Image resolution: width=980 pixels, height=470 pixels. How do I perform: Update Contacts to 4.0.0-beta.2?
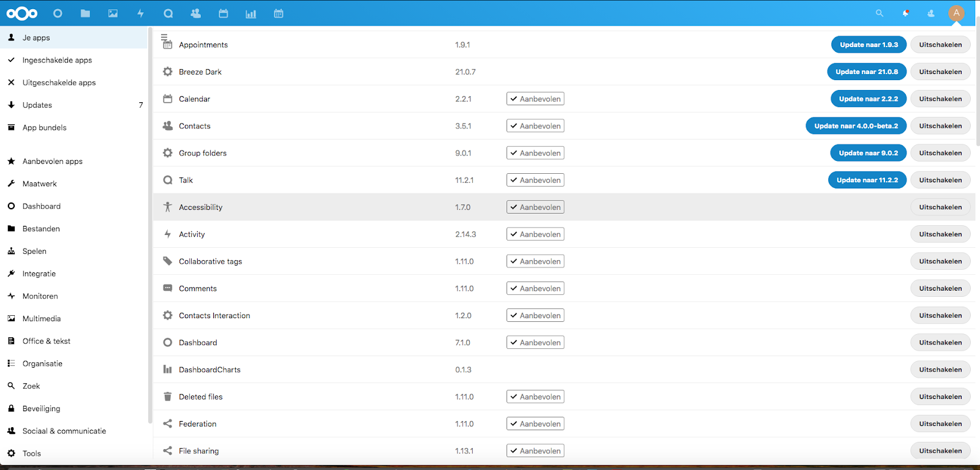pyautogui.click(x=856, y=126)
